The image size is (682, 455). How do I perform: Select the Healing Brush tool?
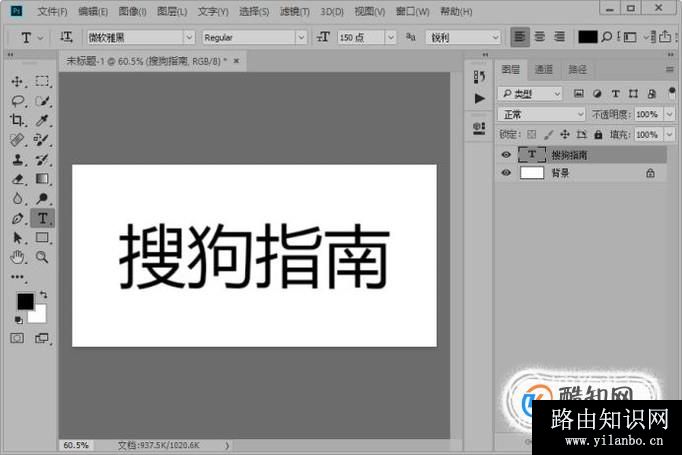[17, 140]
